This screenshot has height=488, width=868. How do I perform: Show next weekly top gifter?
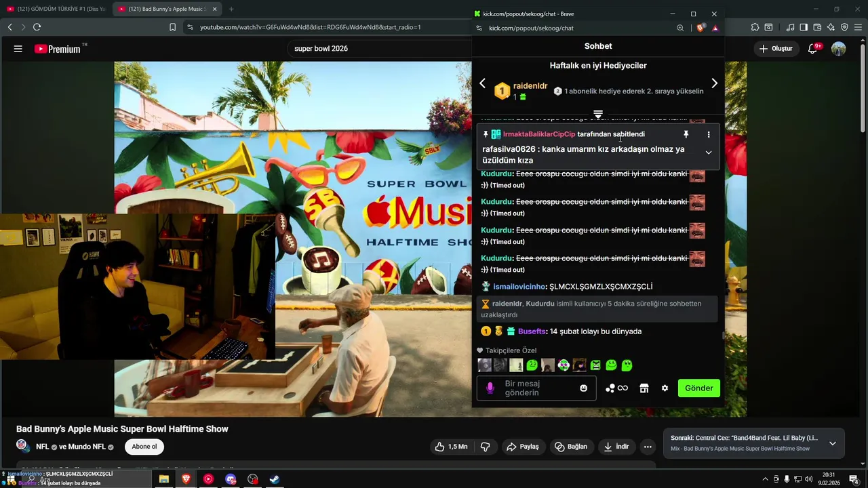coord(714,83)
